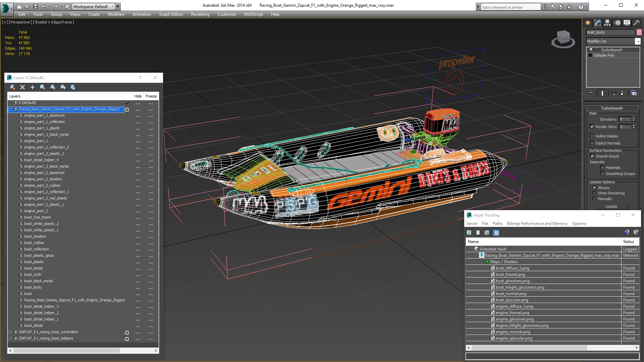The image size is (644, 362).
Task: Click the Save File floppy icon
Action: [x=35, y=6]
